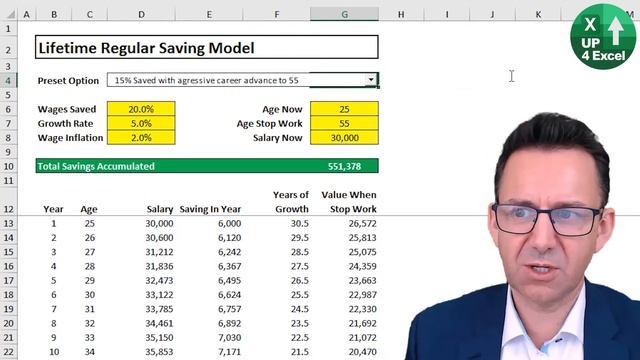Click the Saving In Year heading
The height and width of the screenshot is (360, 640).
click(210, 209)
